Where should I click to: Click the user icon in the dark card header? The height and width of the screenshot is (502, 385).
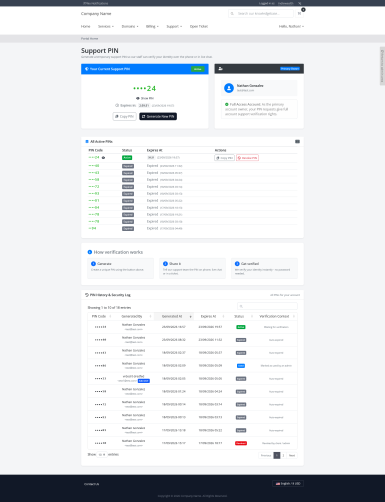[x=220, y=69]
